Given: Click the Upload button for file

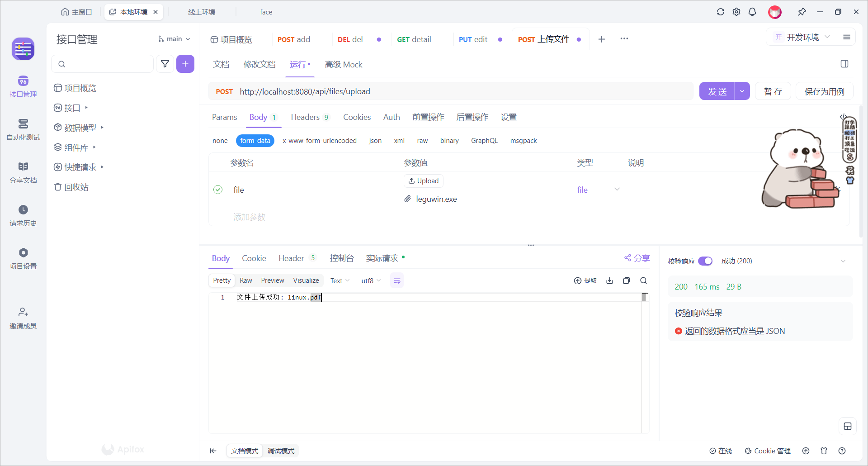Looking at the screenshot, I should 424,181.
